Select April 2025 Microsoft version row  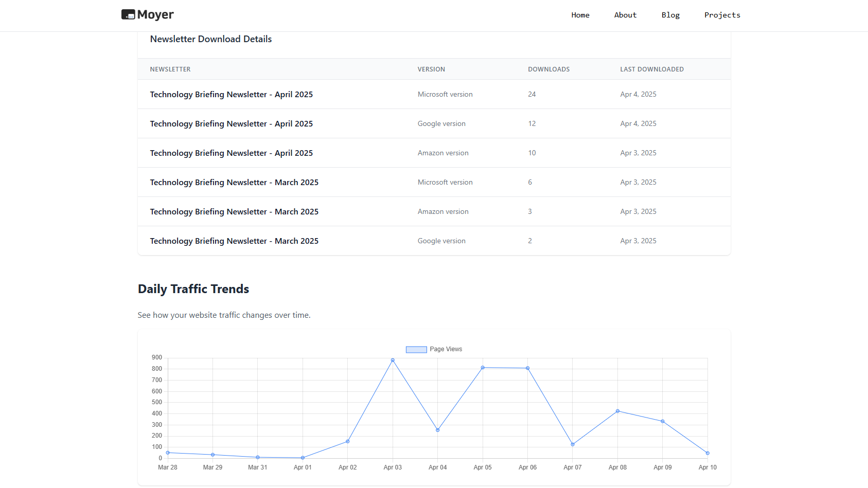pos(434,94)
